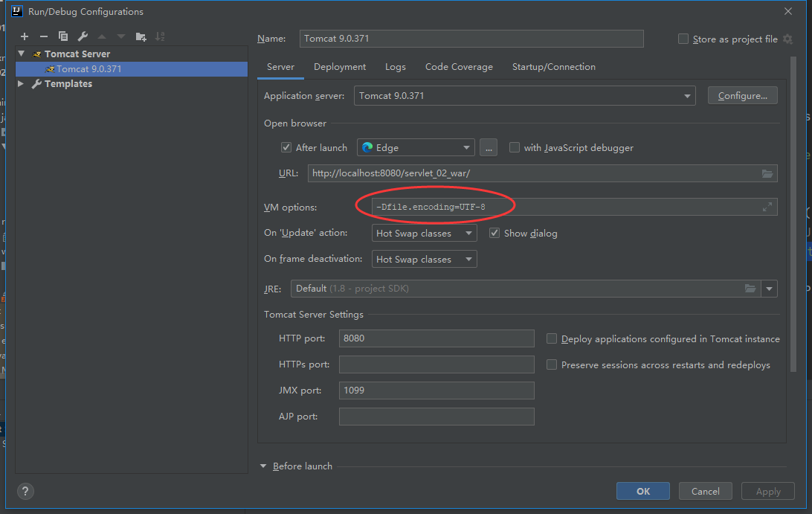Click the VM options field
This screenshot has height=514, width=812.
[x=574, y=207]
